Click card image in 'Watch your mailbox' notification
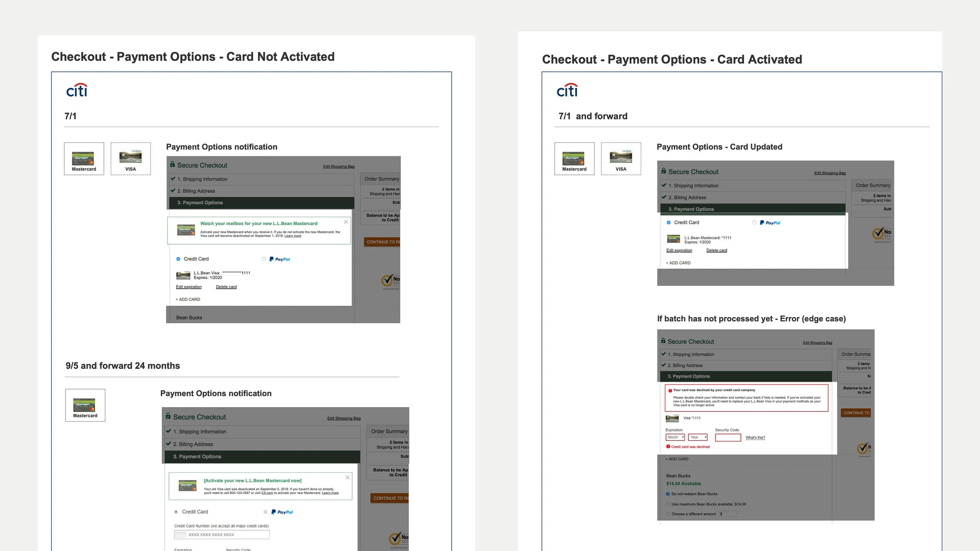This screenshot has width=980, height=551. coord(186,230)
